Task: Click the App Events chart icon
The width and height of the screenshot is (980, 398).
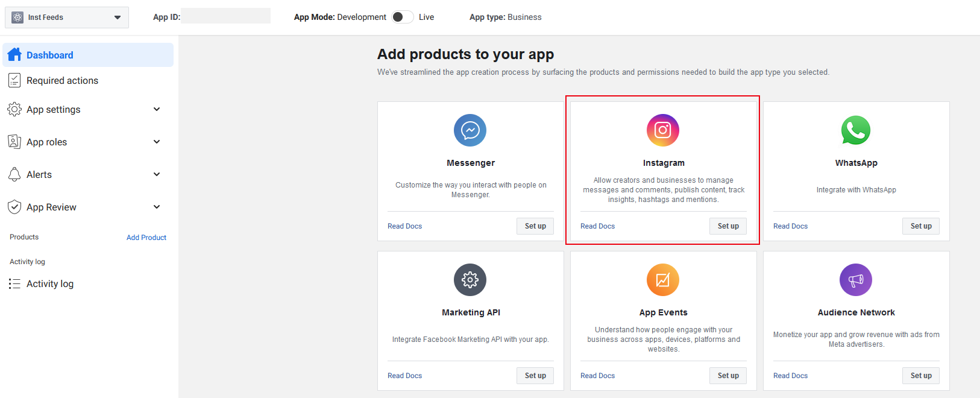Action: click(663, 280)
